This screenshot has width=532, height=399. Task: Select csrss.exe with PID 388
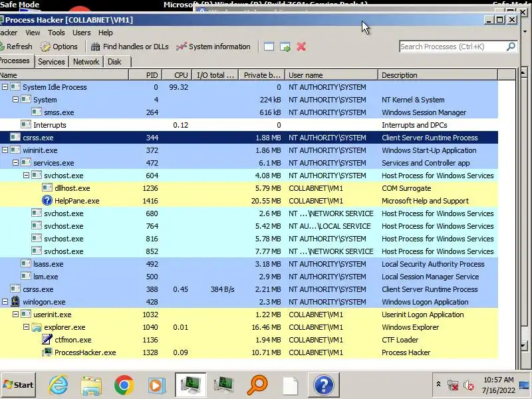click(x=249, y=289)
